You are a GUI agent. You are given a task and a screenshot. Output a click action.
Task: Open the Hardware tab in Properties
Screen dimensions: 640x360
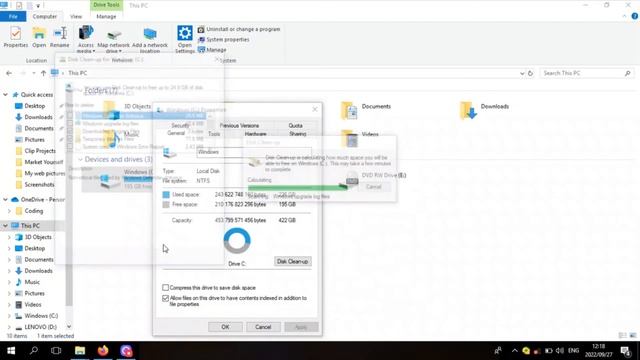pos(256,134)
